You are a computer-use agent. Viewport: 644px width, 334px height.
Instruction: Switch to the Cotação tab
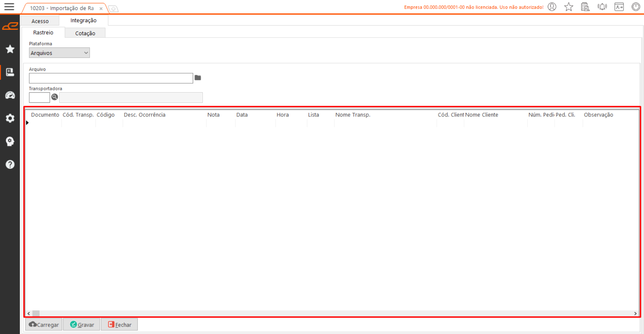85,33
